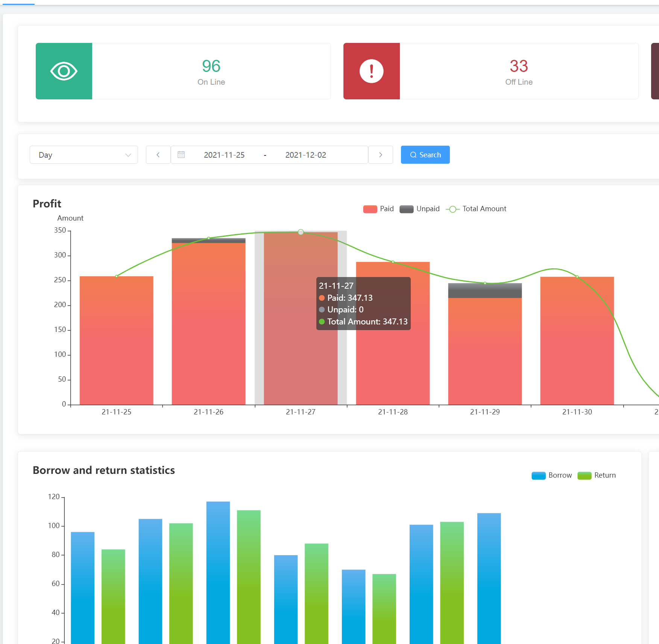The image size is (659, 644).
Task: Toggle Unpaid series in Profit legend
Action: [420, 209]
